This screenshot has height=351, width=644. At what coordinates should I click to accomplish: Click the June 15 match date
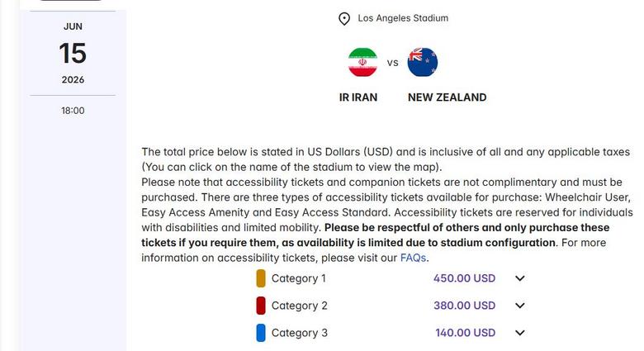click(73, 54)
